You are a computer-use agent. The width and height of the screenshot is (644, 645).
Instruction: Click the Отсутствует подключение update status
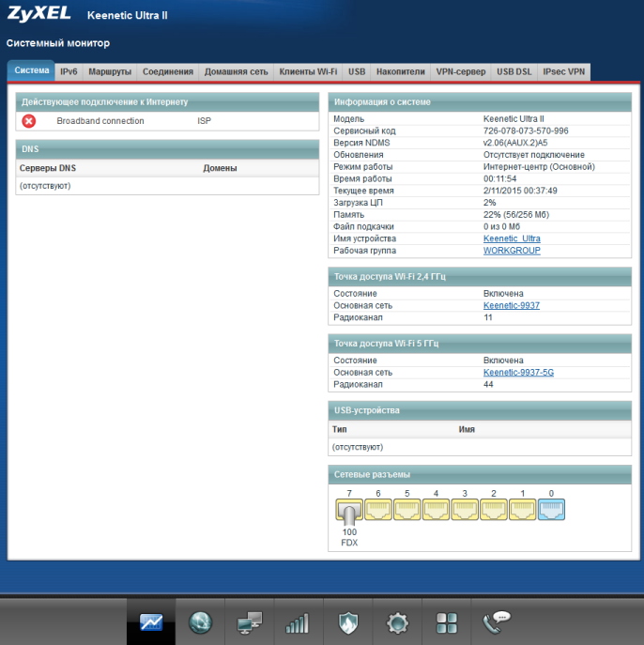tap(534, 155)
